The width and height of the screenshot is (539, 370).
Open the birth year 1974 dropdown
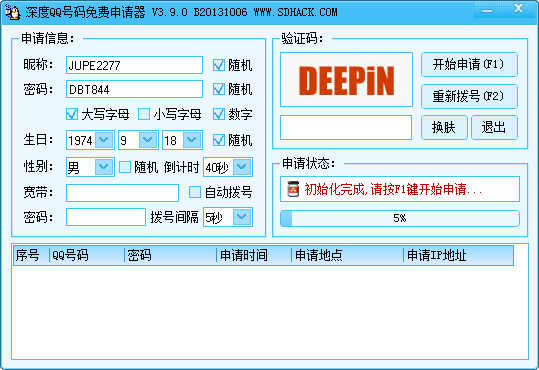(x=104, y=140)
